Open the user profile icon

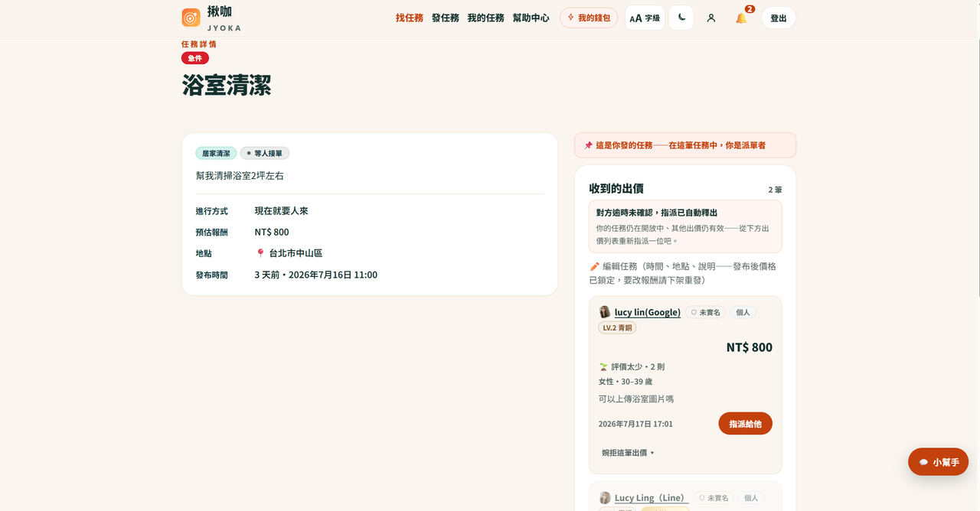pyautogui.click(x=711, y=18)
